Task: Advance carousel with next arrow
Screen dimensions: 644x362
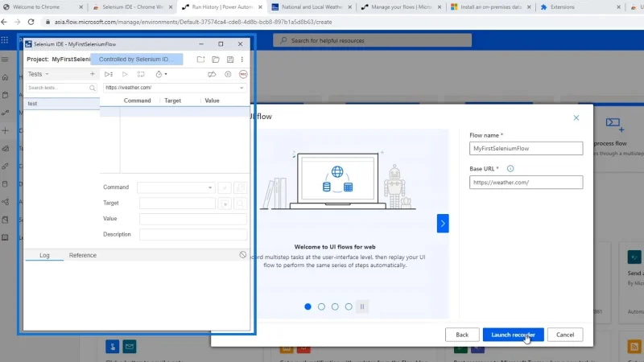Action: point(443,224)
